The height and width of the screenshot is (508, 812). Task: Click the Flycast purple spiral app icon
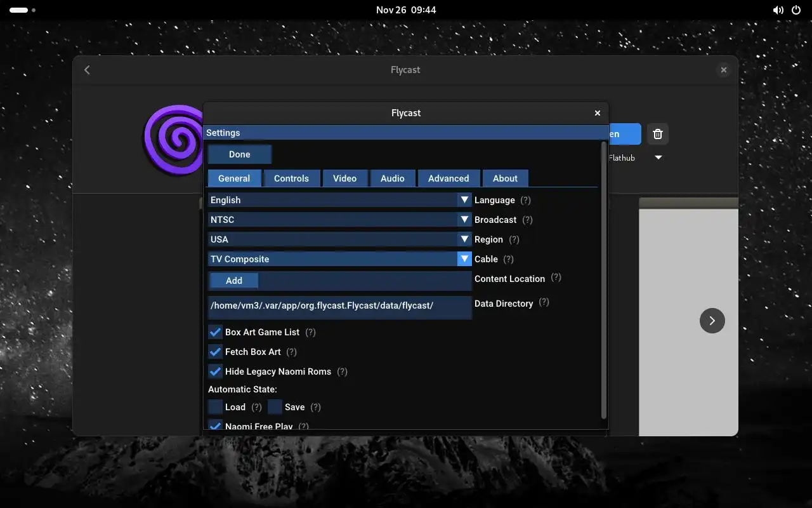click(173, 140)
